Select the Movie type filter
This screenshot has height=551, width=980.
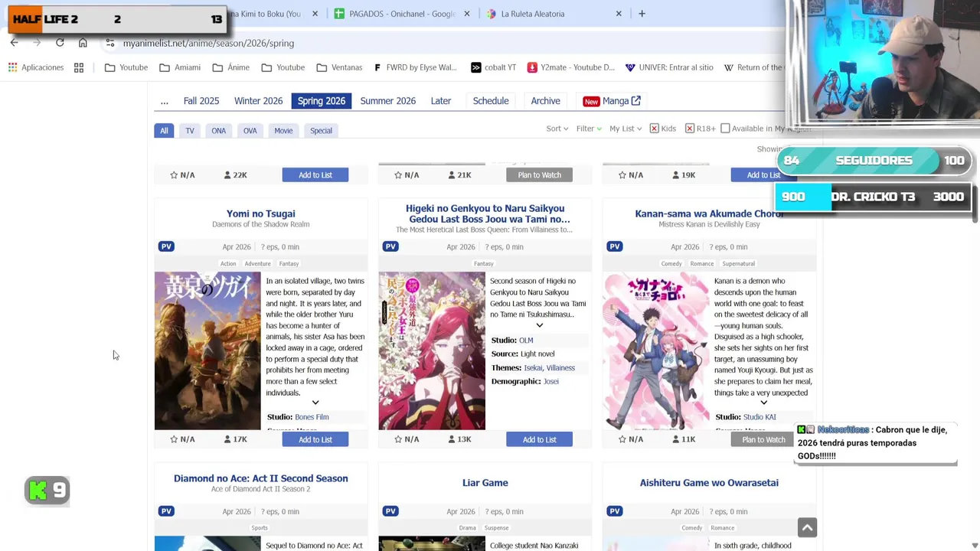pos(283,130)
